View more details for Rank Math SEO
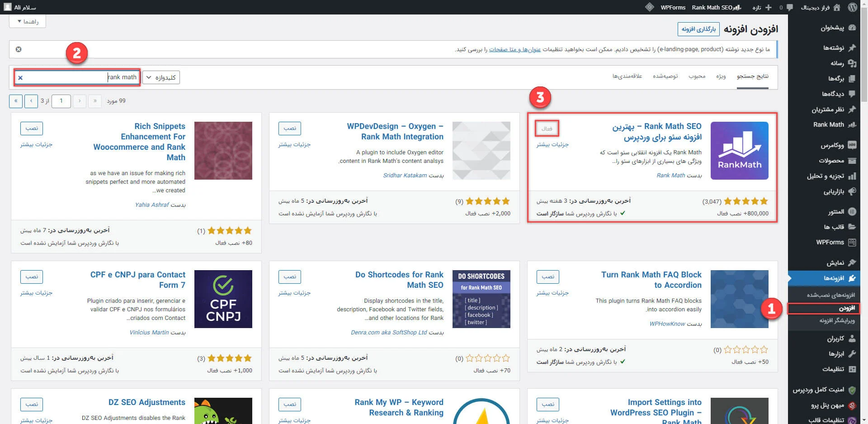Screen dimensions: 868x424 (x=552, y=144)
